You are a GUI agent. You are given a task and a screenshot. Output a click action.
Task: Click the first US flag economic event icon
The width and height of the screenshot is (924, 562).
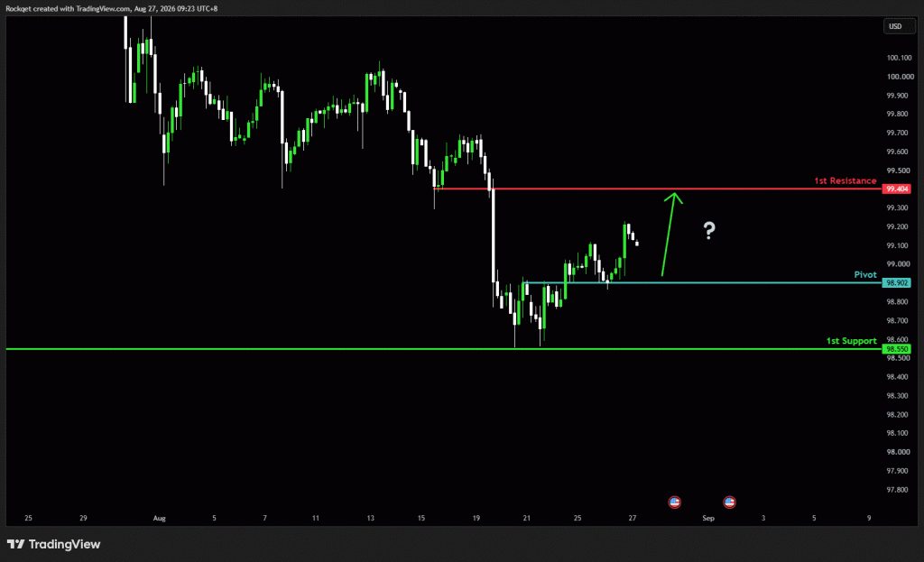pyautogui.click(x=675, y=502)
